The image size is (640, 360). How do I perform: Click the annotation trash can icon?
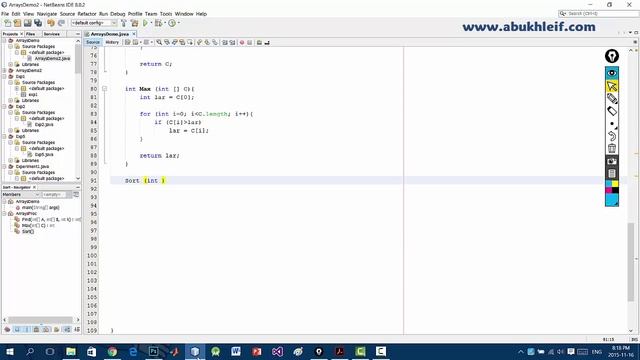[x=612, y=148]
